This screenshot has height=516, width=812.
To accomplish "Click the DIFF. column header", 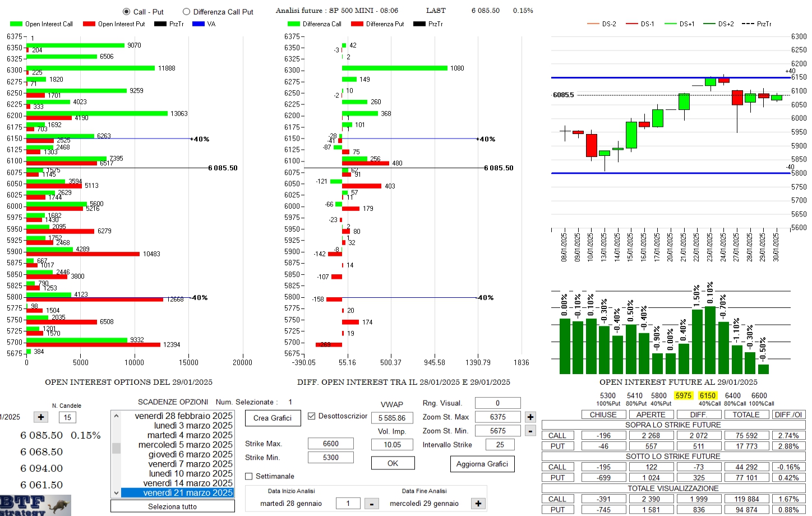I will pyautogui.click(x=699, y=414).
